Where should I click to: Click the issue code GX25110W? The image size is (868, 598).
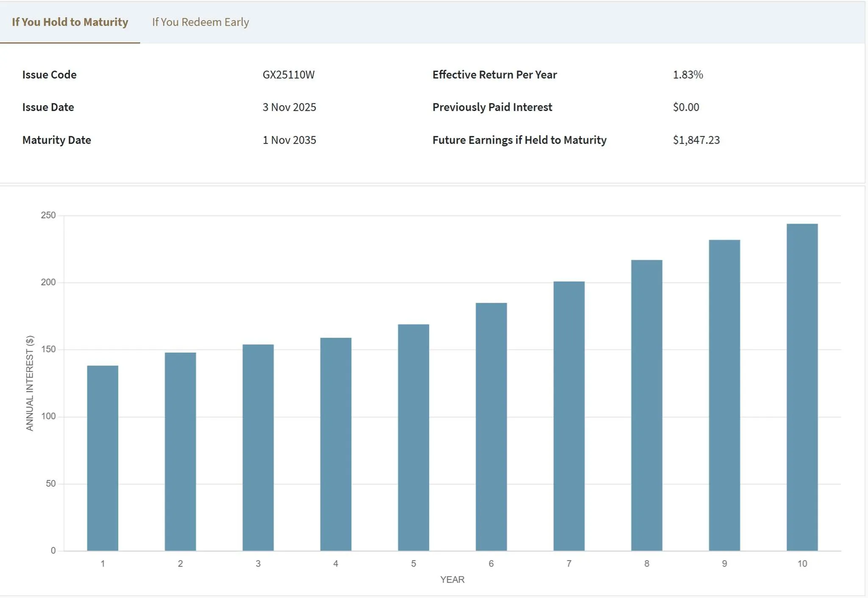pos(289,75)
